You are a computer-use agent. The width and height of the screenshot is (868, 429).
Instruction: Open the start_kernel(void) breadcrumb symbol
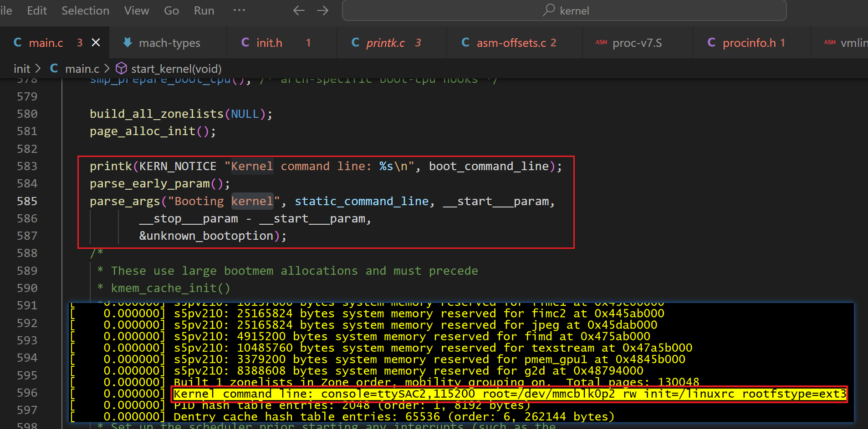(176, 69)
